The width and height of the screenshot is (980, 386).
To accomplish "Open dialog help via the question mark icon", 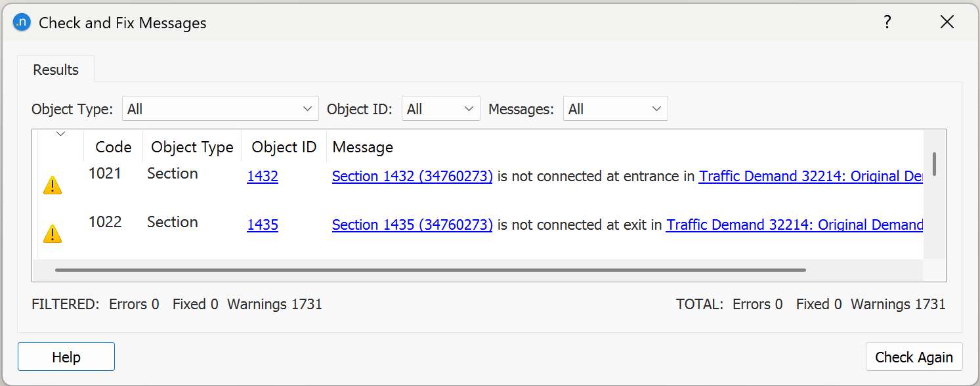I will 887,22.
